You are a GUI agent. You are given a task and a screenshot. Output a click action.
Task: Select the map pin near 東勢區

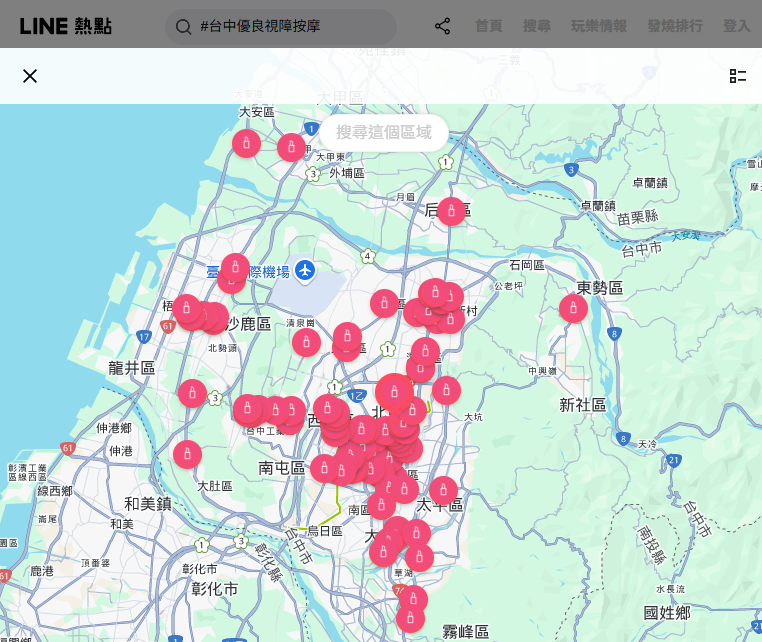573,309
